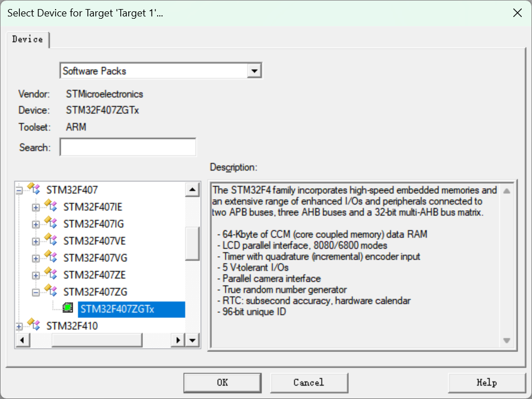The width and height of the screenshot is (532, 399).
Task: Click the green chip icon for STM32F407ZGTx
Action: click(68, 308)
